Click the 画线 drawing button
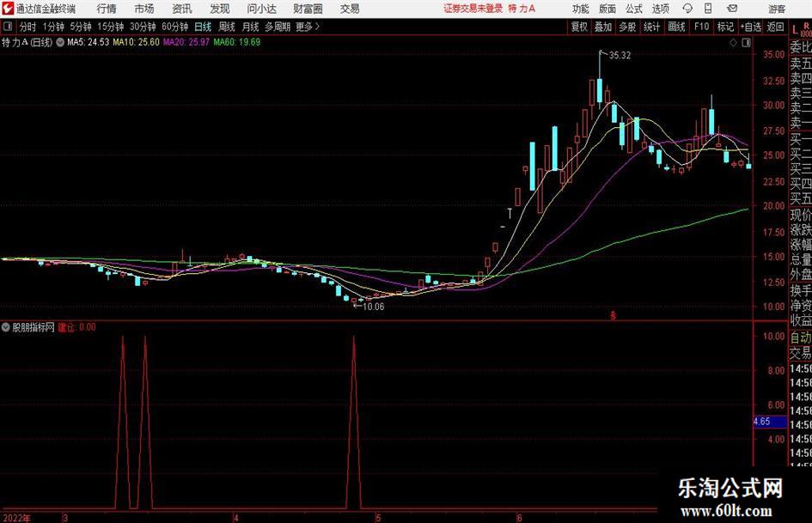Viewport: 812px width, 523px height. pos(676,27)
